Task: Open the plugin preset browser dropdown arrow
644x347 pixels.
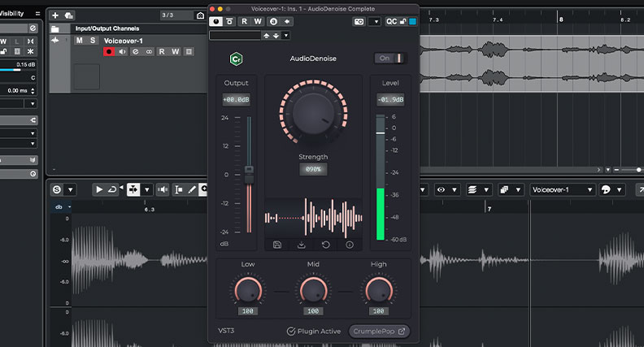Action: [285, 36]
